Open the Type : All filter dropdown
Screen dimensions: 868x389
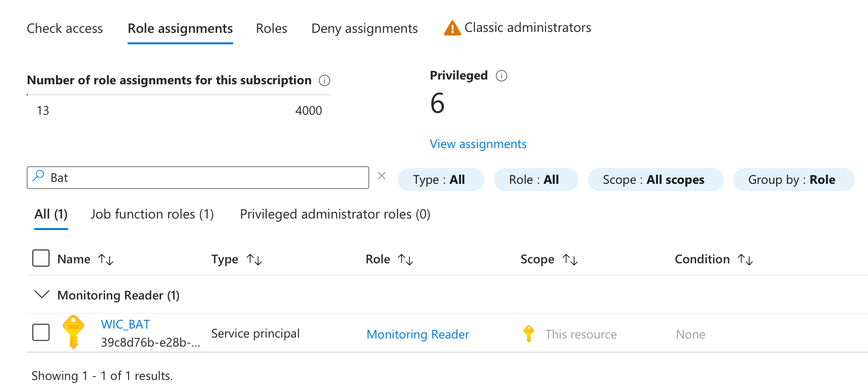point(441,180)
